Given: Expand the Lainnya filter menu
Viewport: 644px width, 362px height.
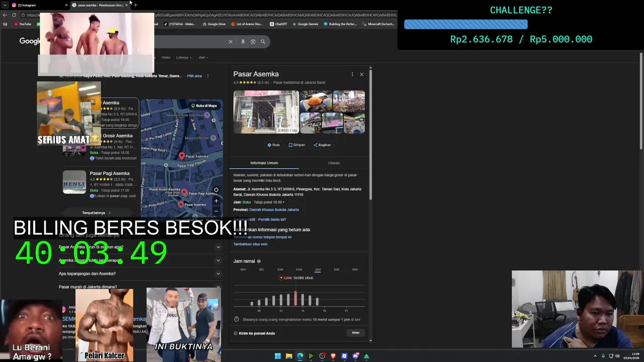Looking at the screenshot, I should tap(183, 57).
